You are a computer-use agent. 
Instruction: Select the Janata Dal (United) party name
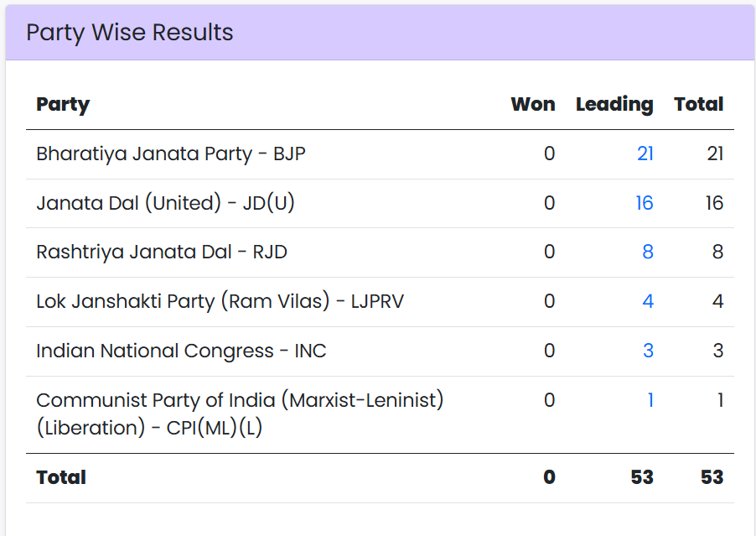[x=165, y=203]
